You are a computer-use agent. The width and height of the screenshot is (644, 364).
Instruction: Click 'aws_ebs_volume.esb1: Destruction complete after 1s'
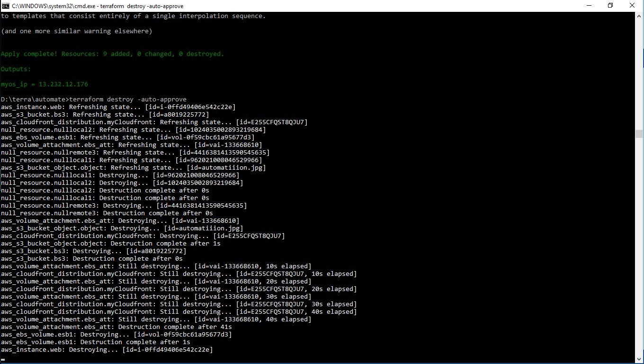pos(96,342)
